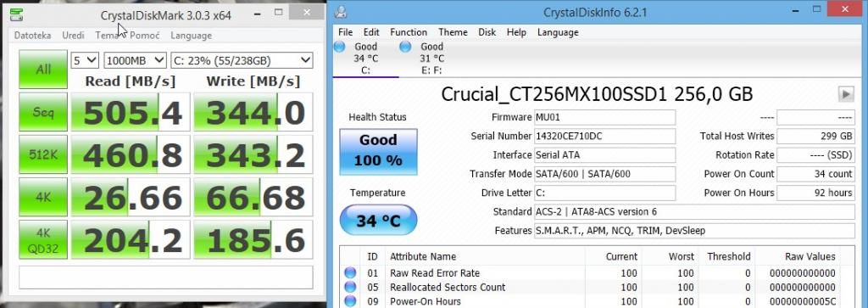
Task: Open Help menu in CrystalDiskInfo
Action: tap(516, 32)
